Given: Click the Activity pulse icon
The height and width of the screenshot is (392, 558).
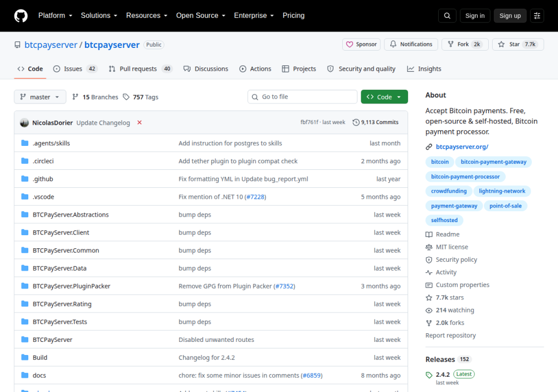Looking at the screenshot, I should point(429,272).
